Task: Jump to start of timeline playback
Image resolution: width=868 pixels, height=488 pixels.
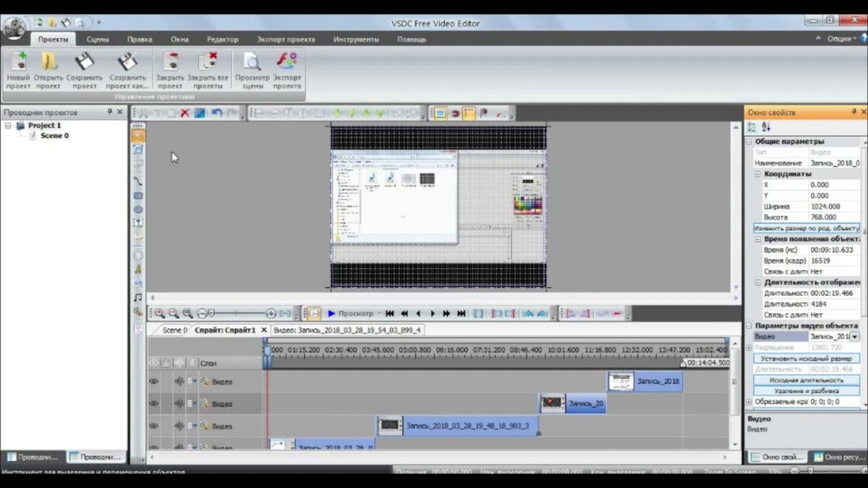Action: click(x=389, y=313)
